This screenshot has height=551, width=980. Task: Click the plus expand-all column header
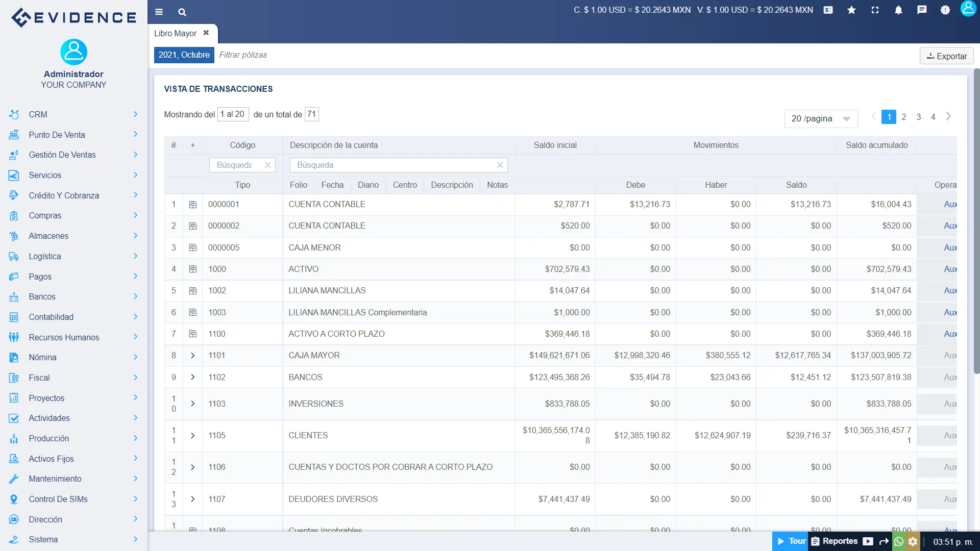point(192,145)
